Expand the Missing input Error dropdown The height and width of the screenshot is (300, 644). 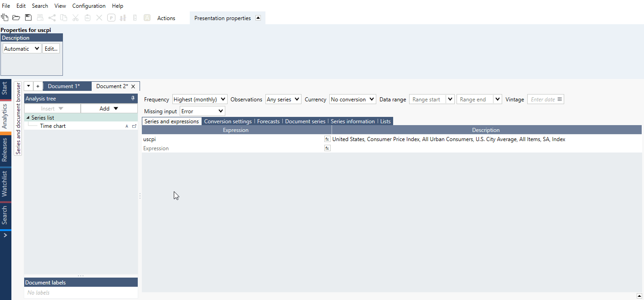click(202, 111)
